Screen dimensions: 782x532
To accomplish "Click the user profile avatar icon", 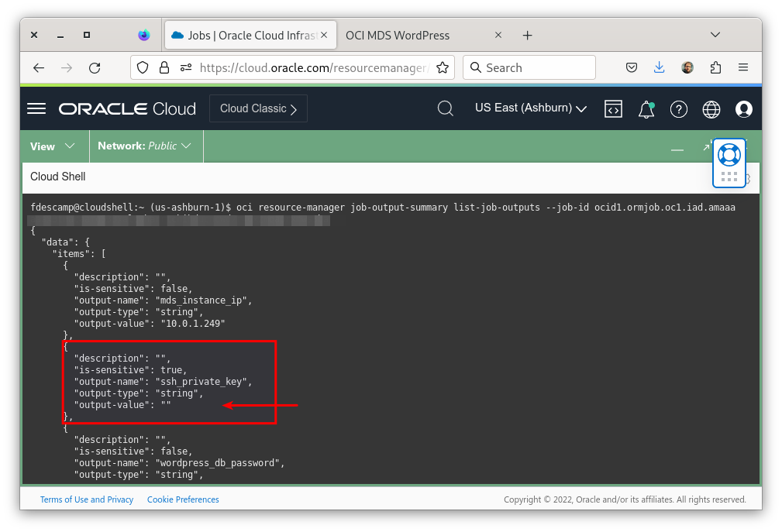I will coord(743,109).
